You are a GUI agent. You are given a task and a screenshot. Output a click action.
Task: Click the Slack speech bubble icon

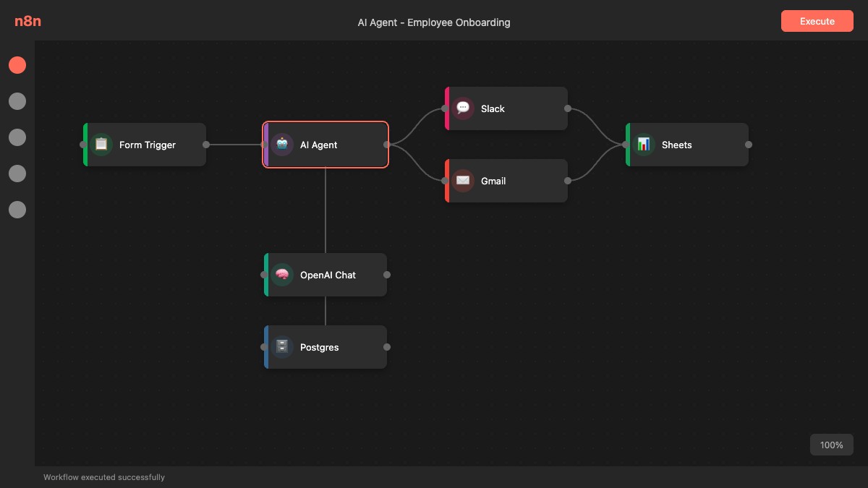(x=463, y=108)
